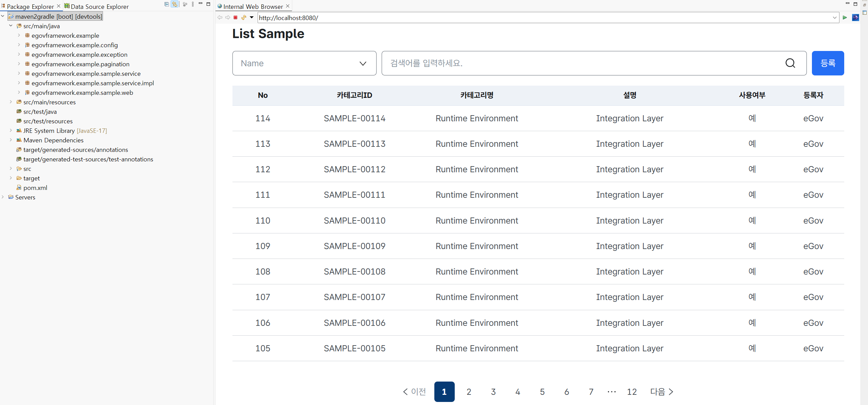The height and width of the screenshot is (405, 868).
Task: Collapse the maven2gradle project node
Action: [3, 16]
